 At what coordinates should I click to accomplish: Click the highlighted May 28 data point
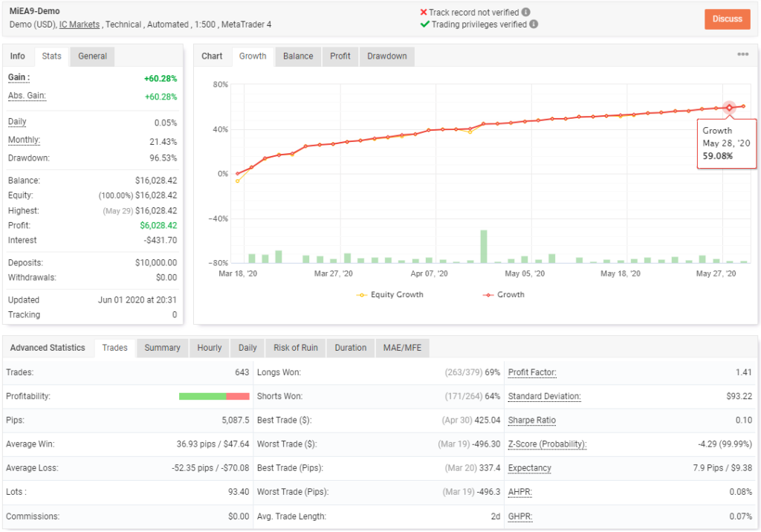(x=729, y=108)
